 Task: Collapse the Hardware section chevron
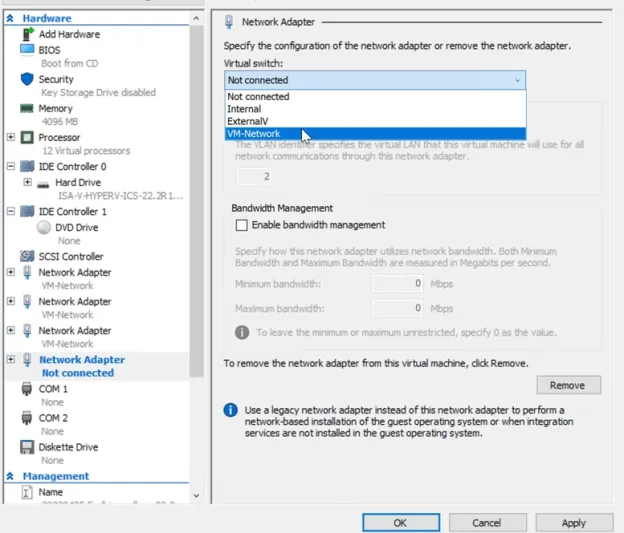tap(10, 18)
